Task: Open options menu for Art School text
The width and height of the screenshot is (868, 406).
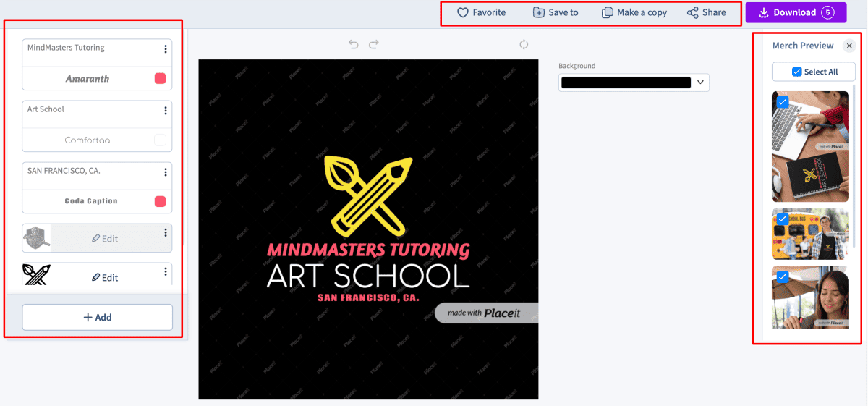Action: 166,111
